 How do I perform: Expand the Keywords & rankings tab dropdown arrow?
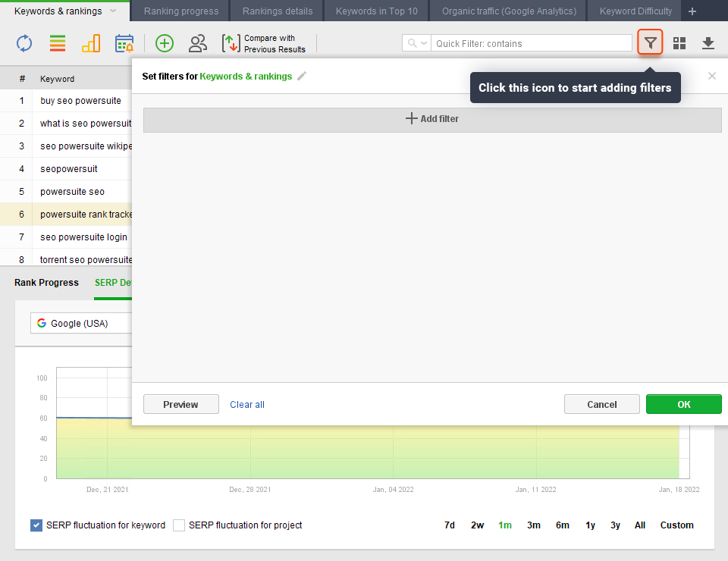(x=113, y=11)
